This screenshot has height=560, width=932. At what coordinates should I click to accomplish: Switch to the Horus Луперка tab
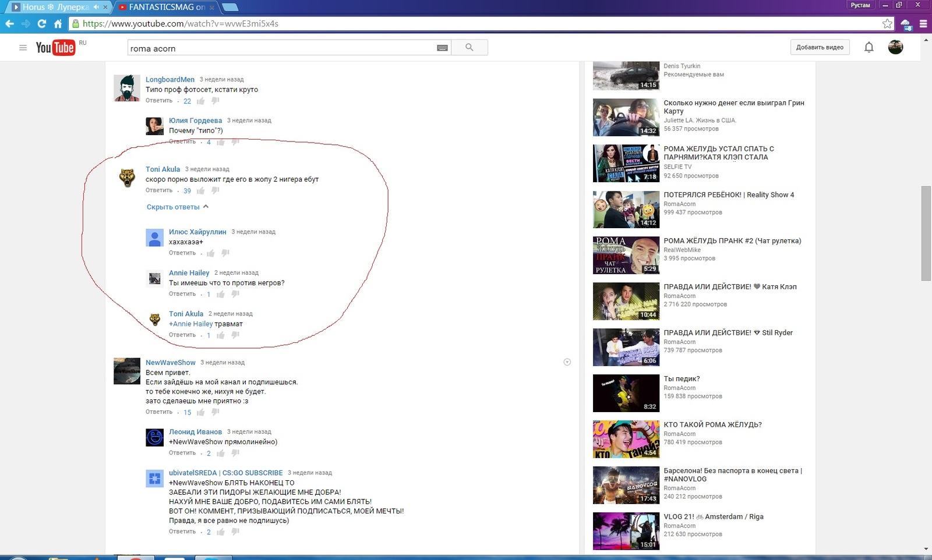pyautogui.click(x=55, y=7)
